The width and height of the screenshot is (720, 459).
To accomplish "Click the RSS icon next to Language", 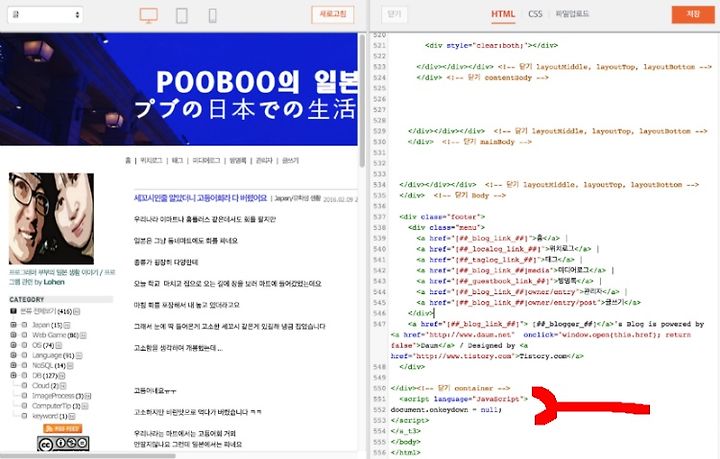I will (x=79, y=356).
